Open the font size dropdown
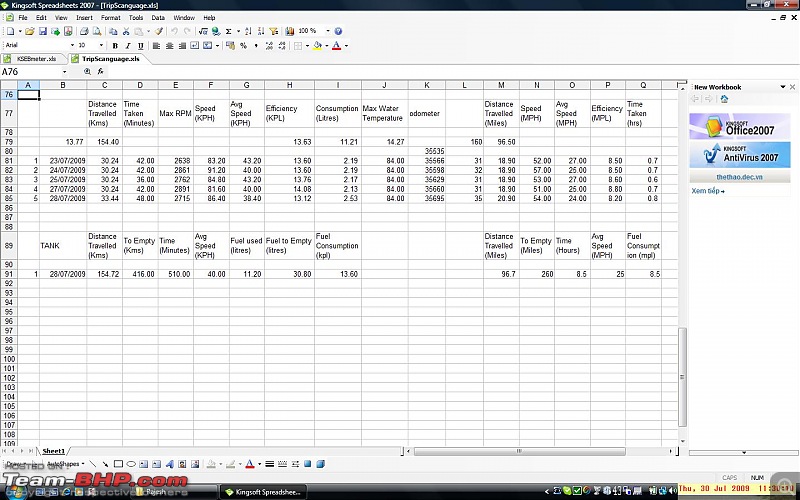Viewport: 800px width, 500px height. click(101, 46)
